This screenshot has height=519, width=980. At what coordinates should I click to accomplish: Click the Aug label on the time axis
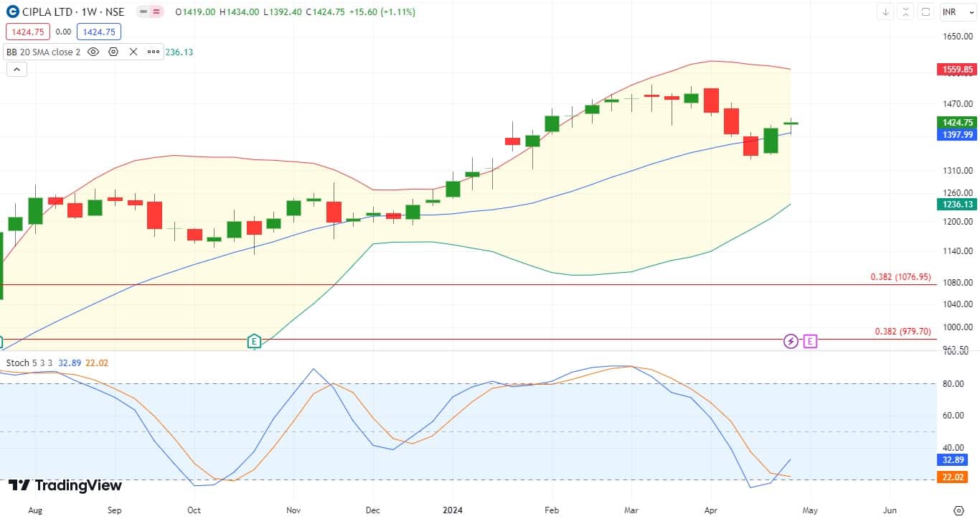[x=34, y=510]
